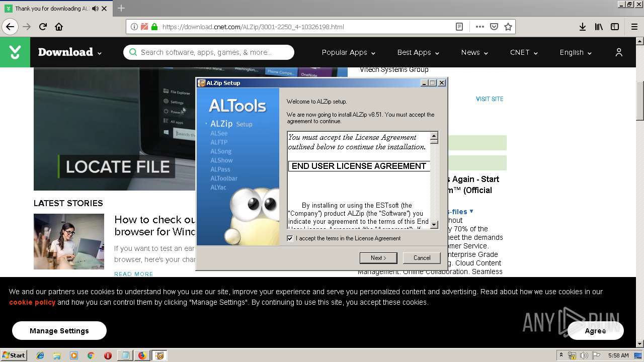Open the English language dropdown
This screenshot has width=644, height=362.
pos(576,52)
